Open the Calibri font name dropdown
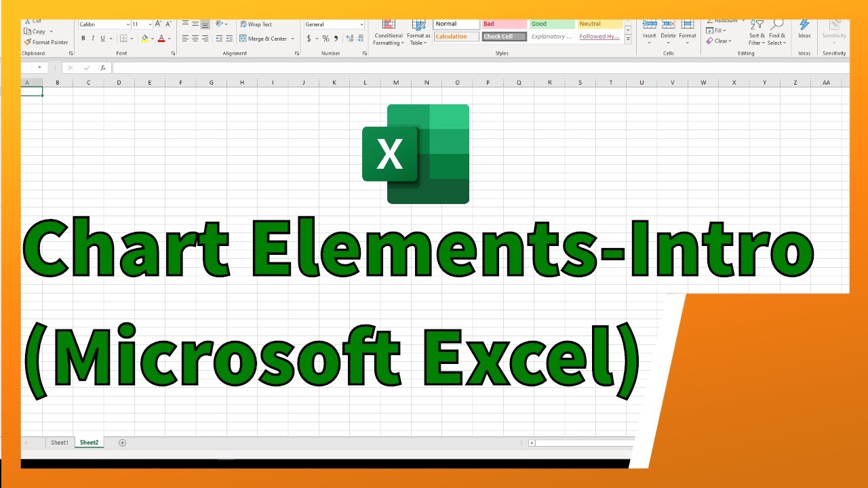The width and height of the screenshot is (868, 488). pyautogui.click(x=127, y=24)
